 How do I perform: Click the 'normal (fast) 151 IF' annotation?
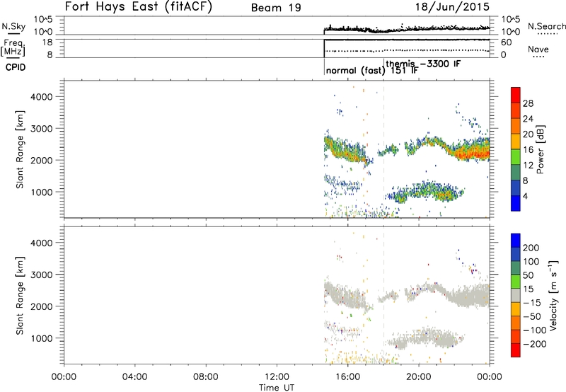tap(372, 70)
